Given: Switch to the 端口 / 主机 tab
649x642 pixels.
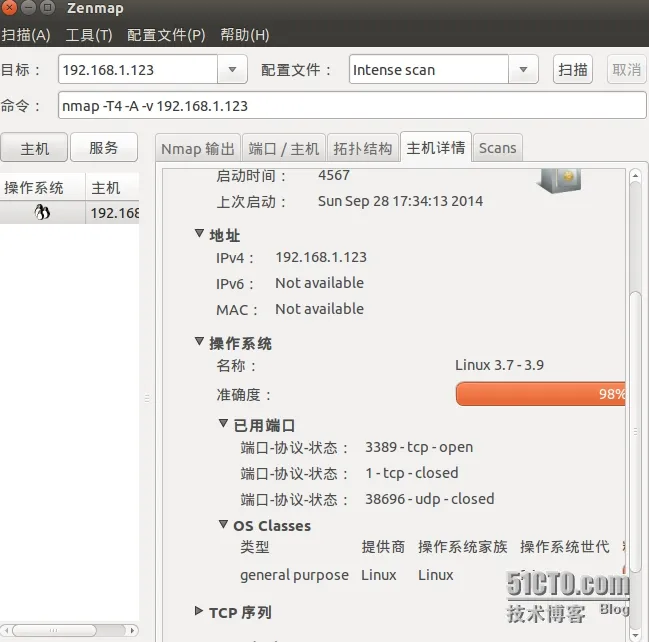Looking at the screenshot, I should pyautogui.click(x=284, y=148).
